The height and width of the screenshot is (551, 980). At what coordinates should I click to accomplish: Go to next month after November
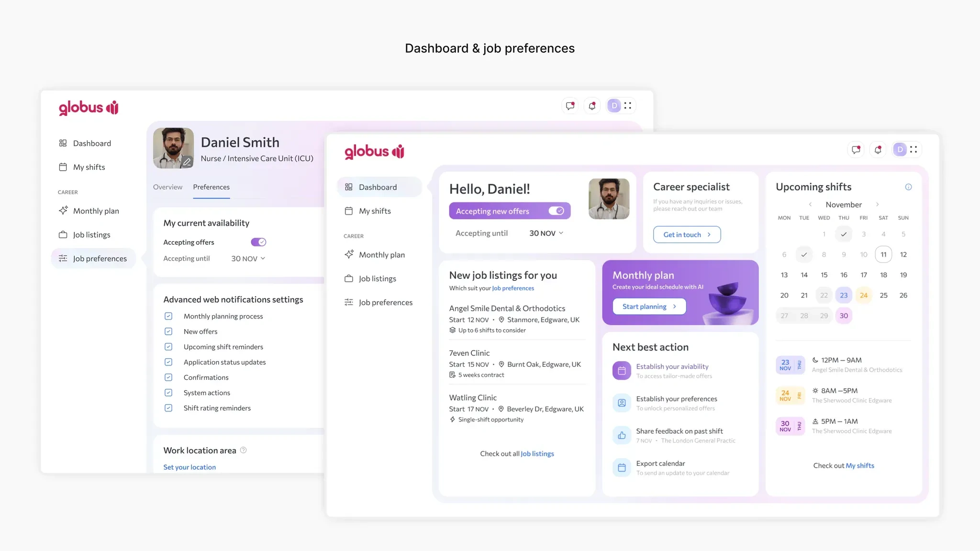click(x=877, y=204)
